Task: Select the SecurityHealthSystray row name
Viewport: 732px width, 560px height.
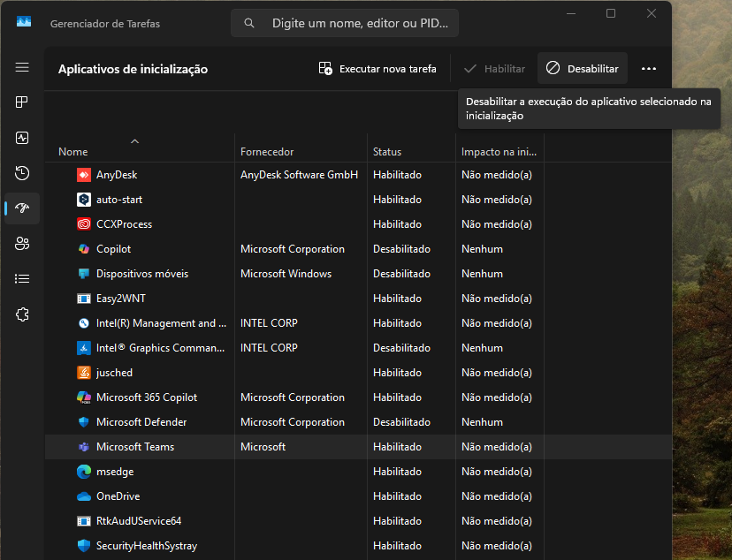Action: point(147,546)
